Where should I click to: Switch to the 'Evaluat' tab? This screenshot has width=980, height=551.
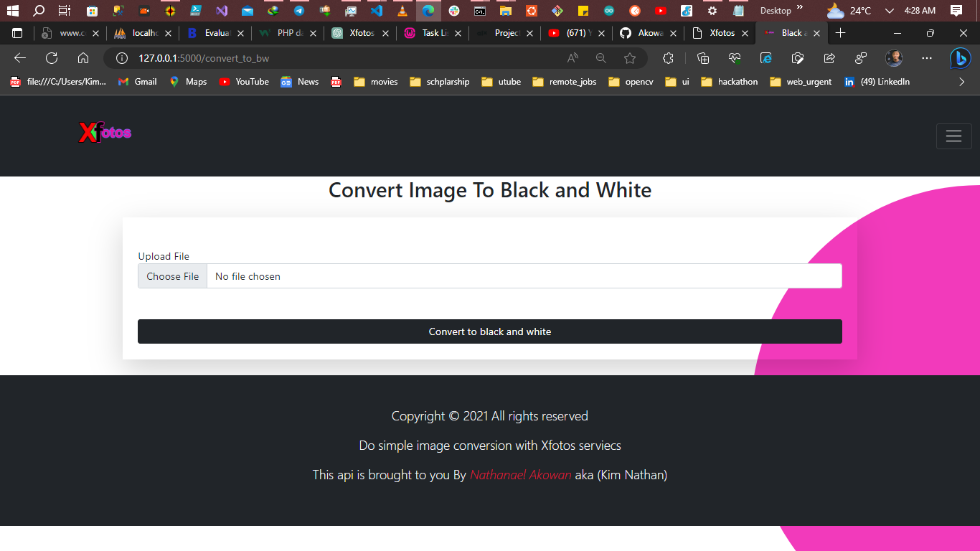(x=215, y=33)
